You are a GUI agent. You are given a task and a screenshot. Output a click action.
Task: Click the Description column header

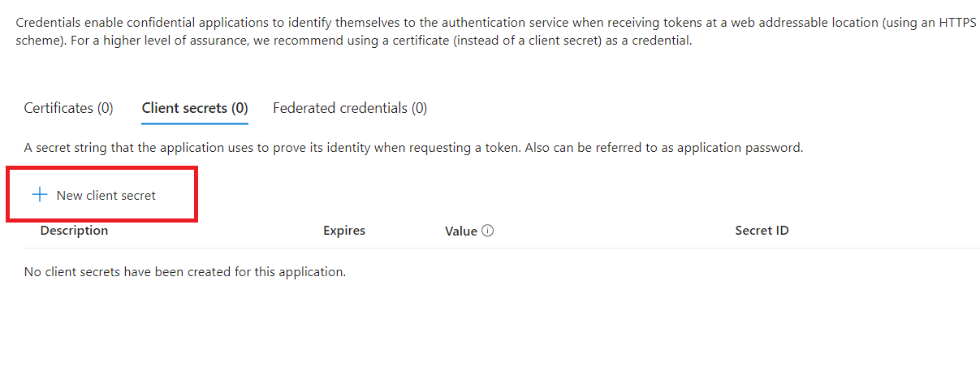(74, 231)
